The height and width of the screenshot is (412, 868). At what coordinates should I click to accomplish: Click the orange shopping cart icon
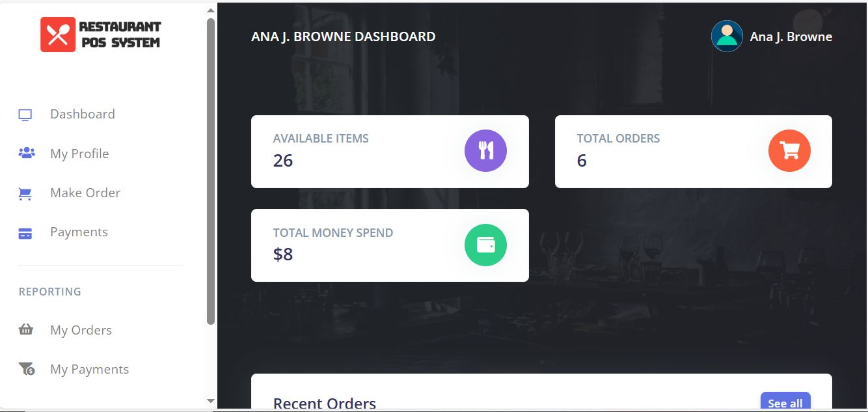click(x=789, y=150)
